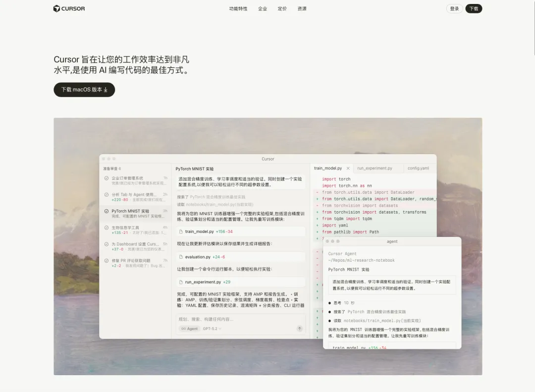This screenshot has height=392, width=535.
Task: Click the 'import torch.nn as nn' line
Action: pyautogui.click(x=347, y=186)
